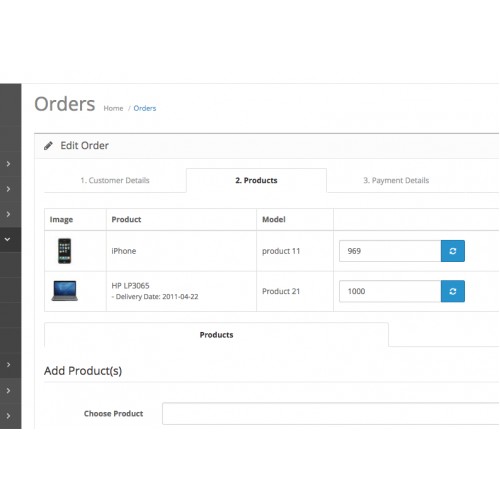Click the iPhone product thumbnail
This screenshot has height=500, width=500.
[x=64, y=251]
